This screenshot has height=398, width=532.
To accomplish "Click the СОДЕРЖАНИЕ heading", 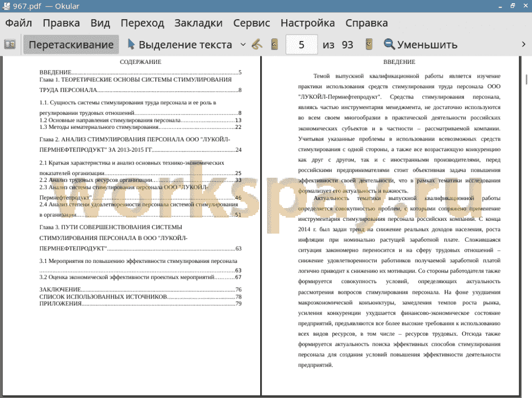I will pos(140,62).
